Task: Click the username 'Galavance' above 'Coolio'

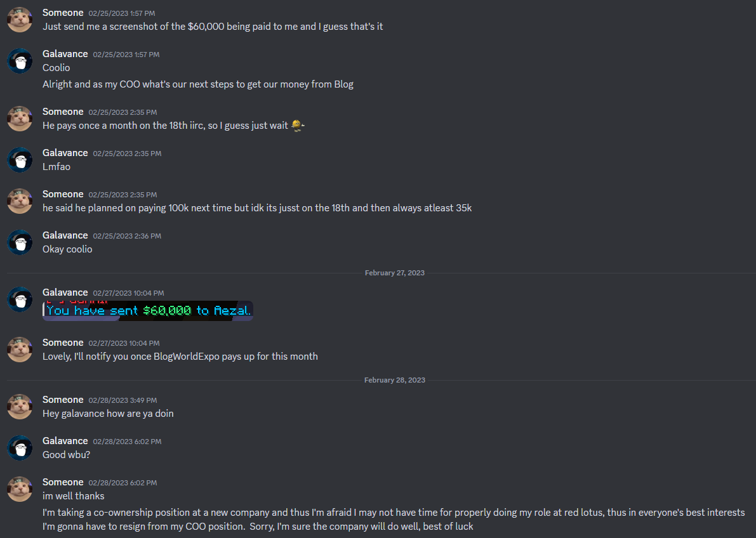Action: (65, 54)
